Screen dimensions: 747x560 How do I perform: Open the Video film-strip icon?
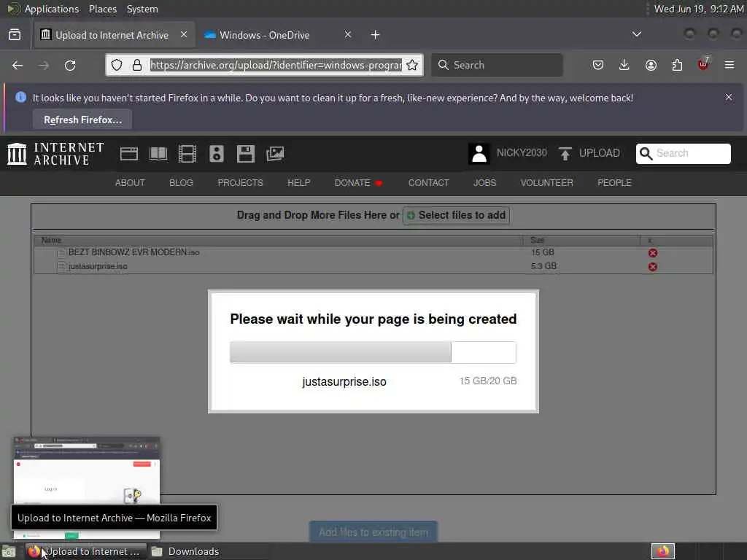coord(187,154)
